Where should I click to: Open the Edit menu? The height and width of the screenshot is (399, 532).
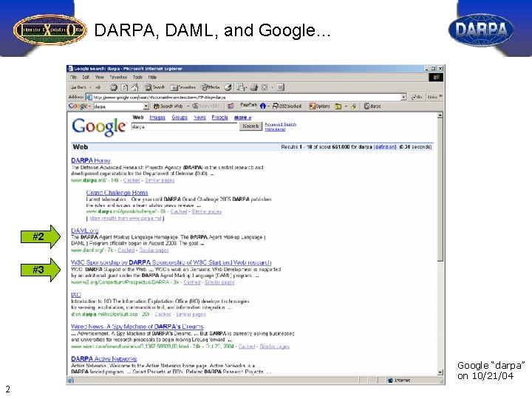point(86,77)
